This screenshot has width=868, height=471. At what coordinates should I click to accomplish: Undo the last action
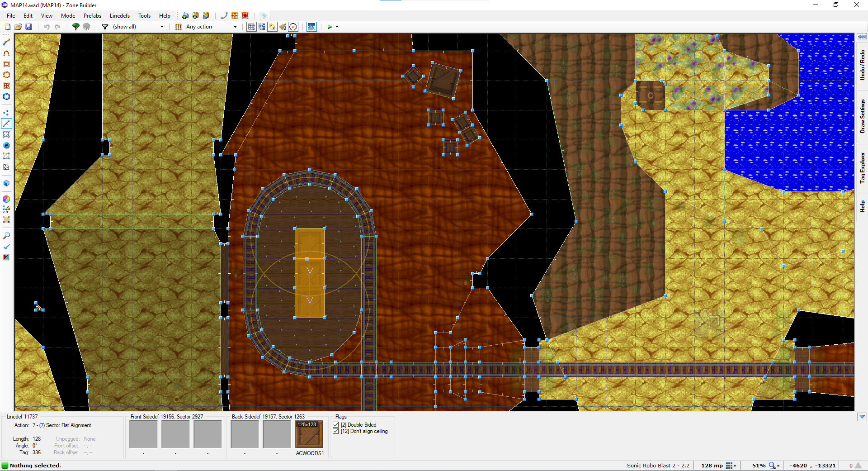pyautogui.click(x=47, y=27)
